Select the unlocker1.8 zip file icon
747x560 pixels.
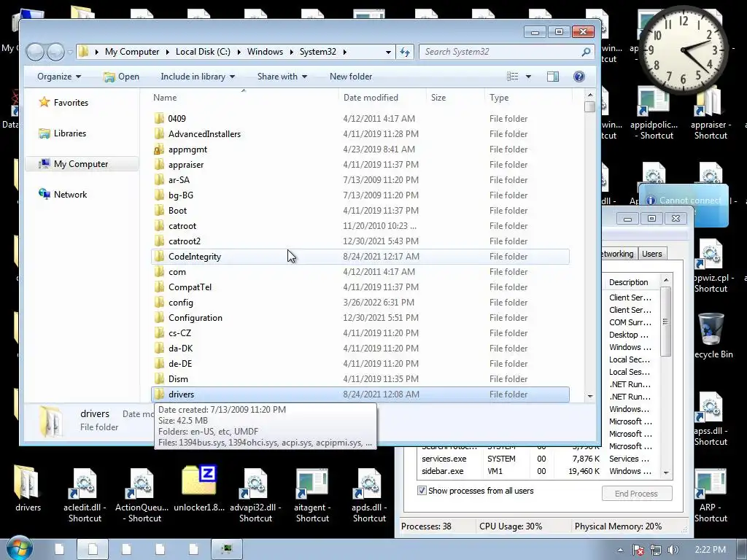point(199,488)
